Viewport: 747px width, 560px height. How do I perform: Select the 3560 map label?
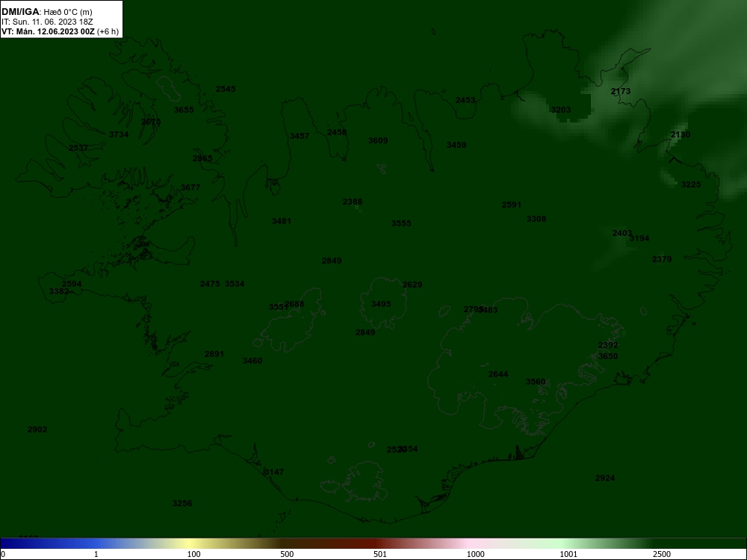click(x=536, y=382)
